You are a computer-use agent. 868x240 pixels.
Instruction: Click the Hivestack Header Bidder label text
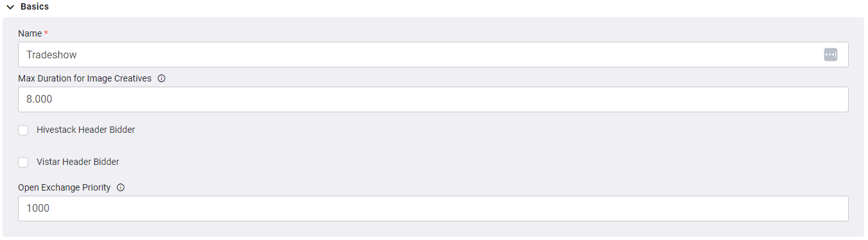point(86,130)
